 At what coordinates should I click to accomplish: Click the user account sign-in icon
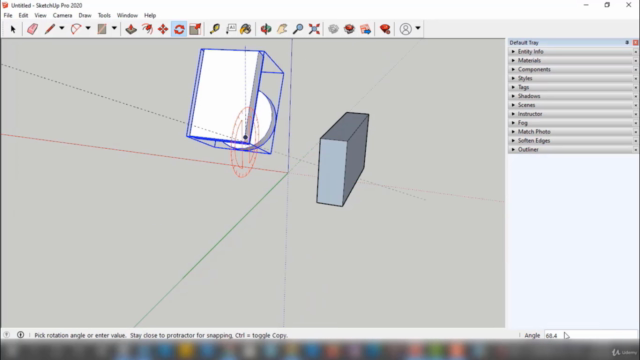(405, 29)
